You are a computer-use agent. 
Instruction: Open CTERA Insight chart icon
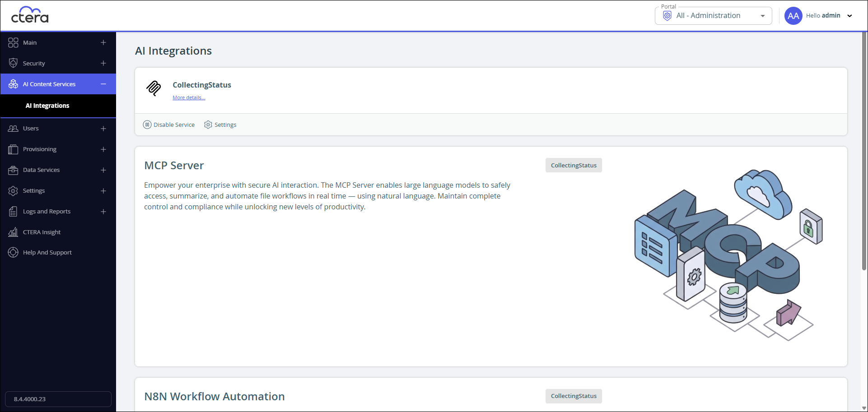point(13,232)
